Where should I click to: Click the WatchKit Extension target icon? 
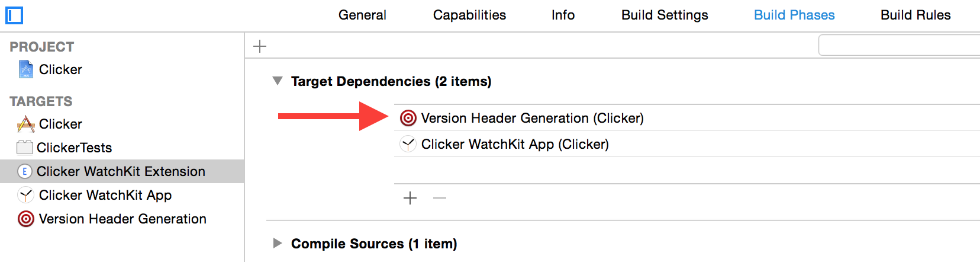pyautogui.click(x=24, y=171)
